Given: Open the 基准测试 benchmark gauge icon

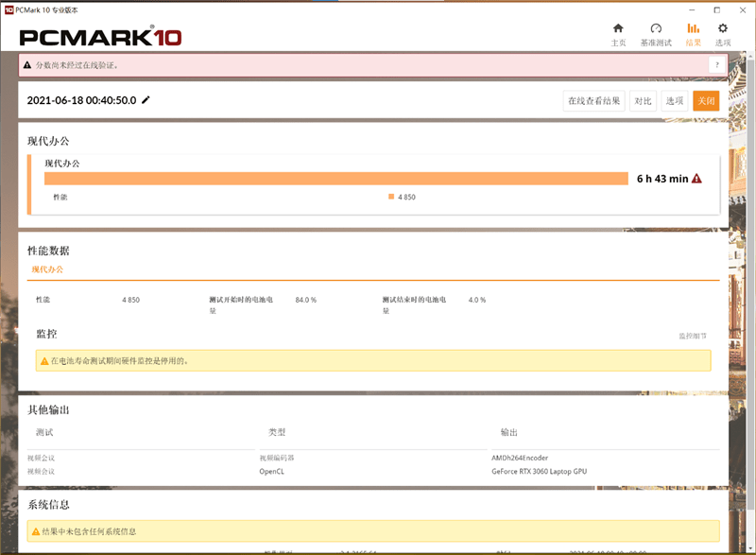Looking at the screenshot, I should (x=656, y=29).
